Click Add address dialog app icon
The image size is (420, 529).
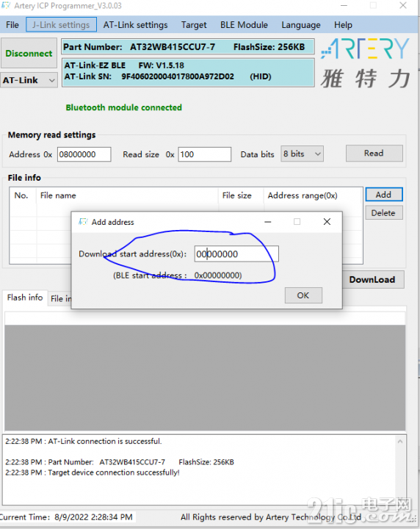point(83,222)
